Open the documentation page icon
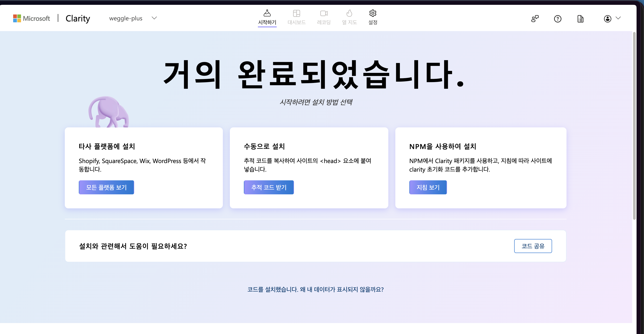Viewport: 644px width, 334px height. coord(580,19)
